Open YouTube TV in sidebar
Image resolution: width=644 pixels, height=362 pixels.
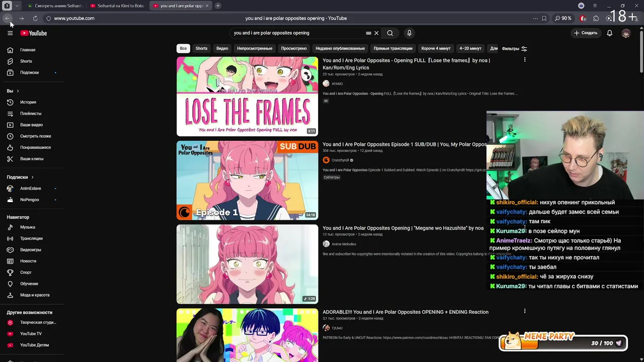pos(30,334)
